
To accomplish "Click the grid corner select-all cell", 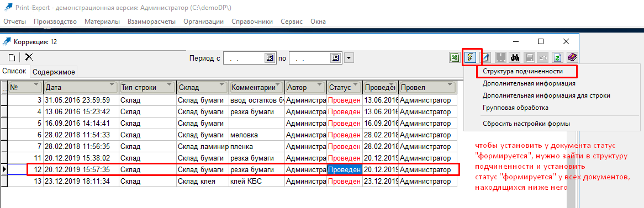I will tap(4, 87).
